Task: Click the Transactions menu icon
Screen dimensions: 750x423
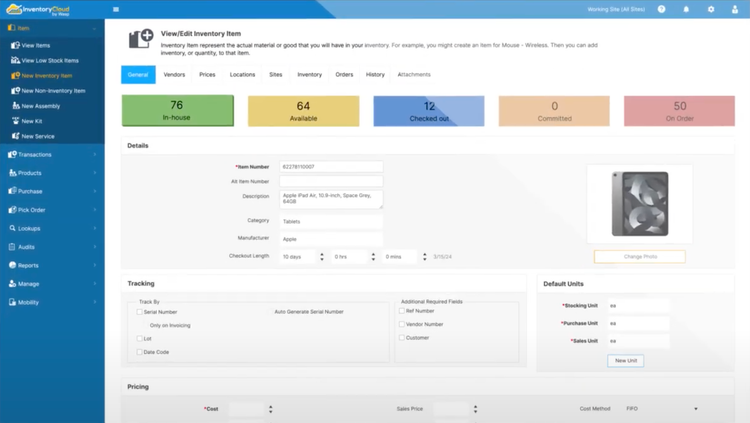Action: (x=12, y=154)
